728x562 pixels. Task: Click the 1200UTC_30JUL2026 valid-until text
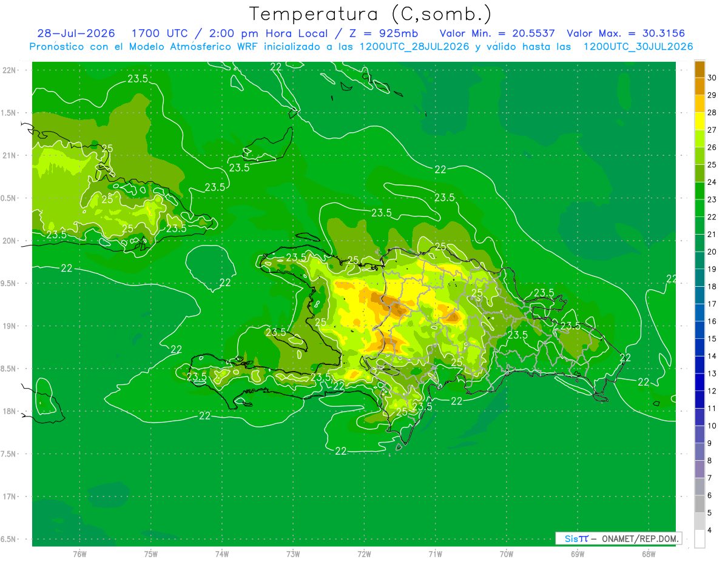tap(638, 47)
